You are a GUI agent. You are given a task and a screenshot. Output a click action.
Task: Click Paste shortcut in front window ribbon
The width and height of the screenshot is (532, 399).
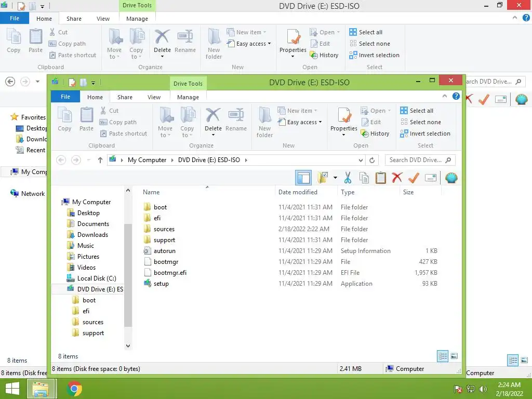[124, 134]
